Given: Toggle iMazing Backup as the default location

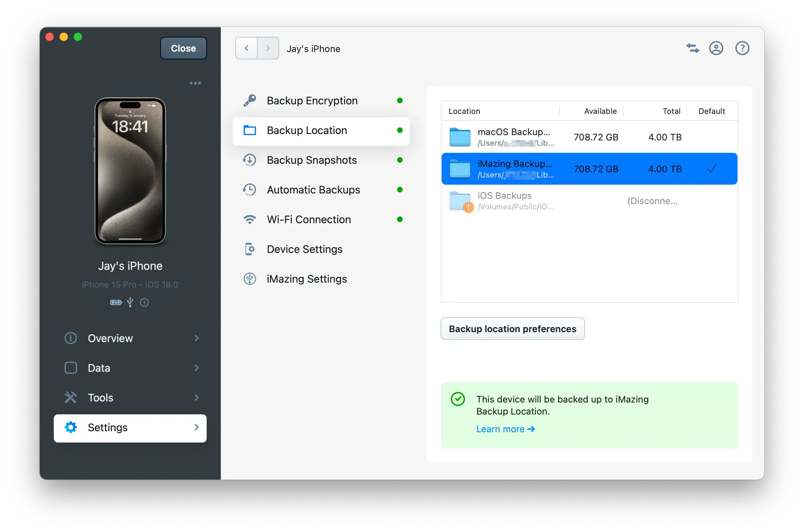Looking at the screenshot, I should 712,169.
